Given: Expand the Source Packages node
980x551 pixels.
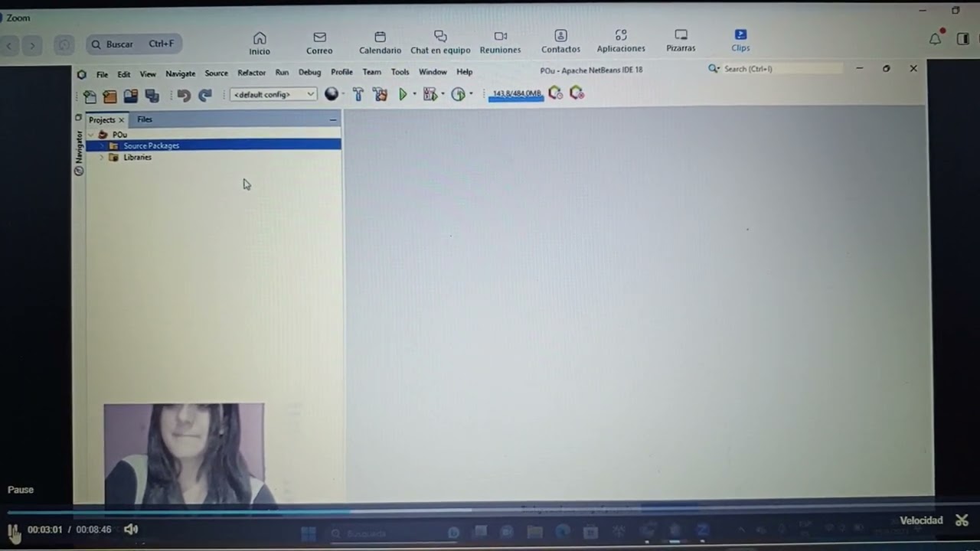Looking at the screenshot, I should tap(101, 145).
